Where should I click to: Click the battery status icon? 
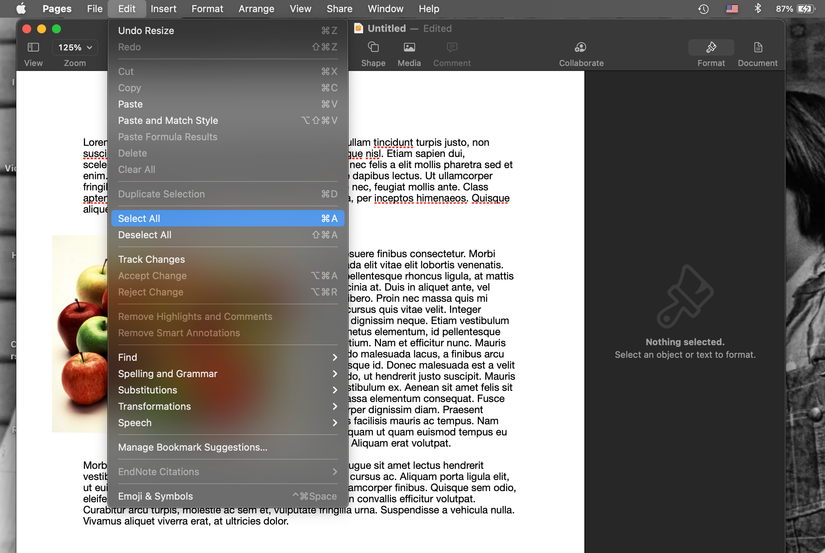click(x=806, y=8)
